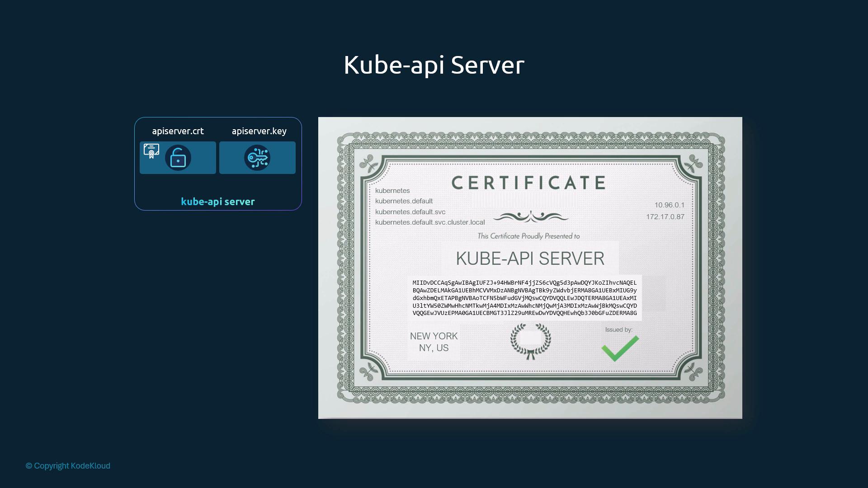Click the 'Issued by:' label
This screenshot has width=868, height=488.
tap(619, 330)
